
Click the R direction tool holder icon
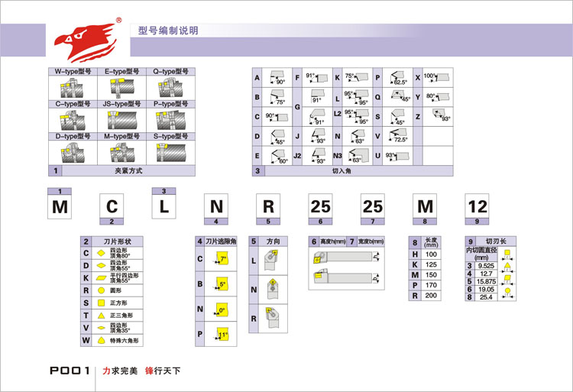[273, 318]
